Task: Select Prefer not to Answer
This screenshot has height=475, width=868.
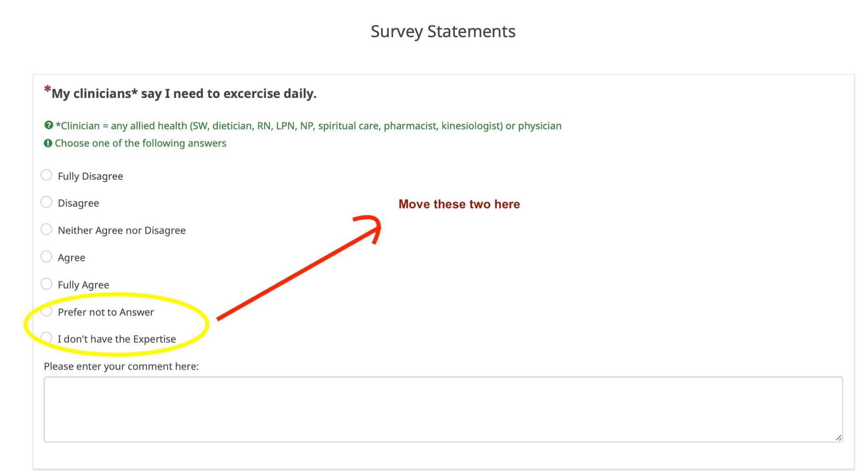Action: [x=47, y=311]
